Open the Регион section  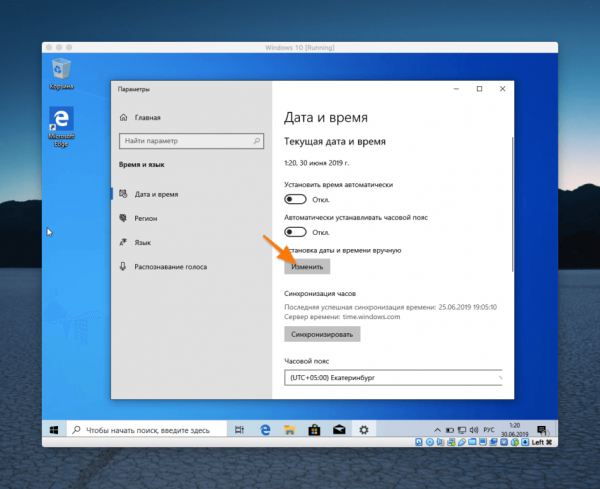coord(191,218)
